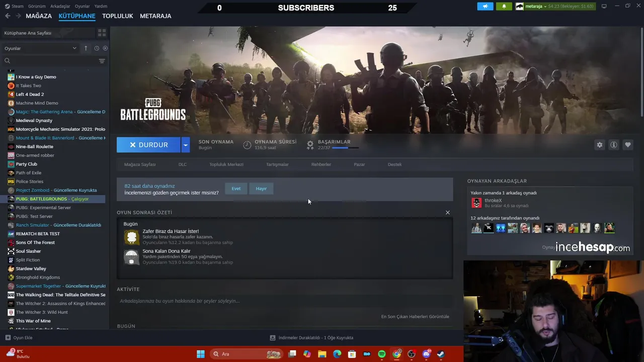Screen dimensions: 644x362
Task: Open the DLC tab
Action: (x=183, y=164)
